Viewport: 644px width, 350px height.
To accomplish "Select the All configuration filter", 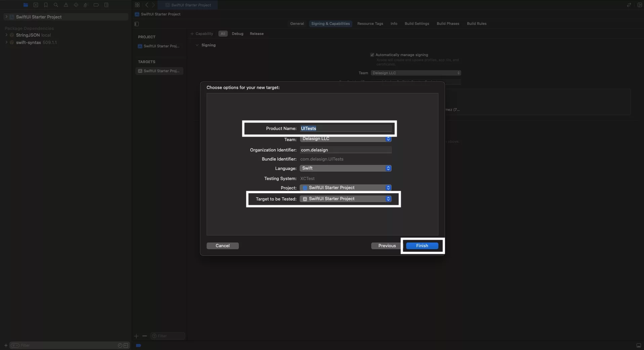I will click(x=223, y=34).
